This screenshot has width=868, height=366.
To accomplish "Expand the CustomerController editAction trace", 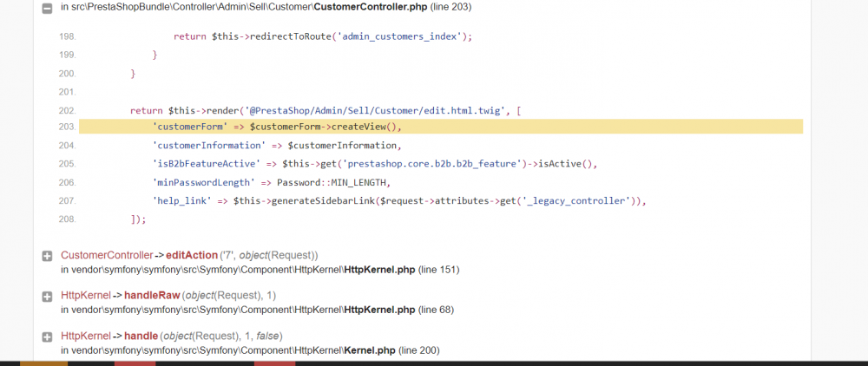I will point(47,256).
